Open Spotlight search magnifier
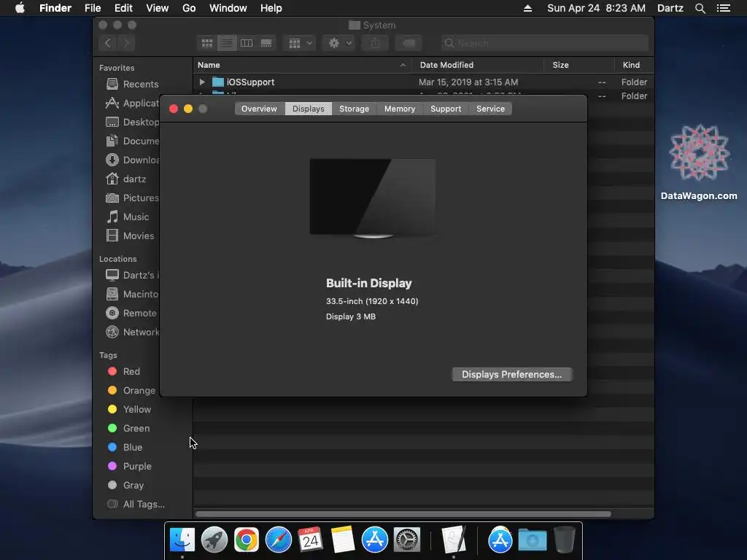Viewport: 747px width, 560px height. pos(700,8)
